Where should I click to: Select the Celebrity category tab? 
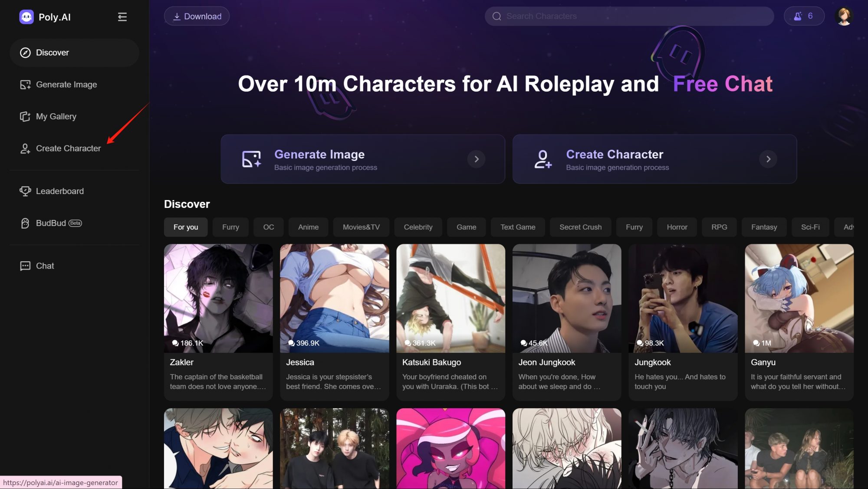coord(418,227)
